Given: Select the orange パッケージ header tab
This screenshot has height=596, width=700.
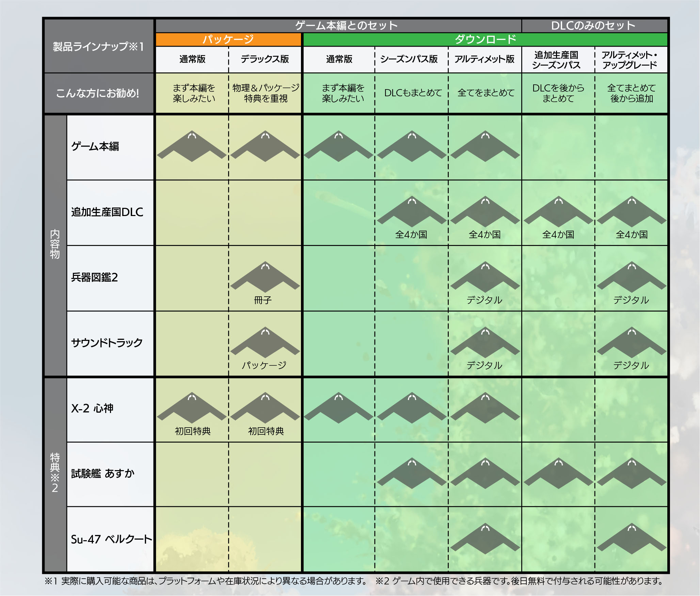Looking at the screenshot, I should [228, 39].
